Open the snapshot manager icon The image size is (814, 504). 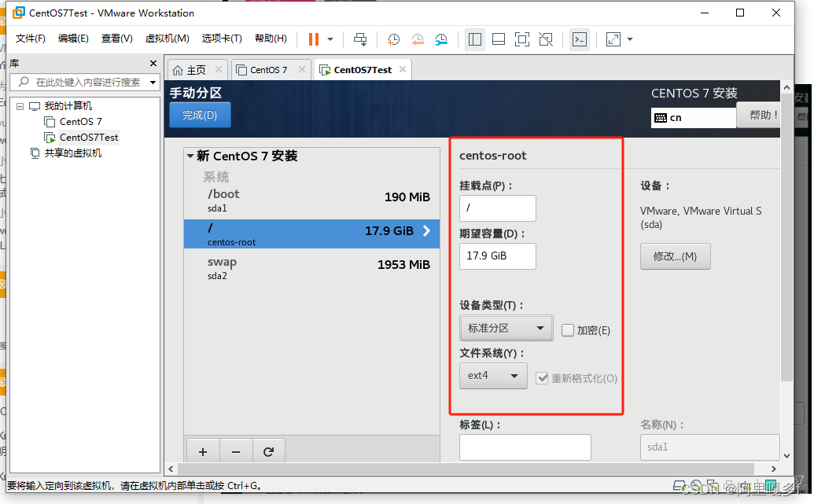click(x=441, y=39)
